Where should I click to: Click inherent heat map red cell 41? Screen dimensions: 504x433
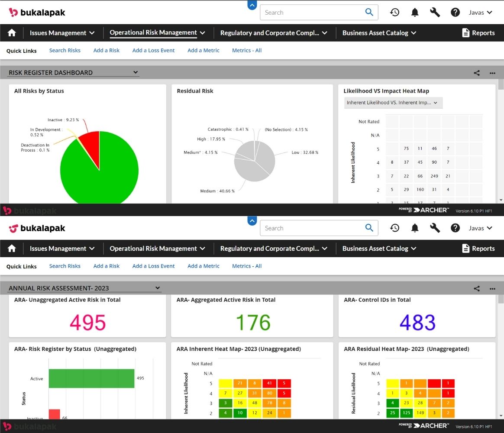269,383
